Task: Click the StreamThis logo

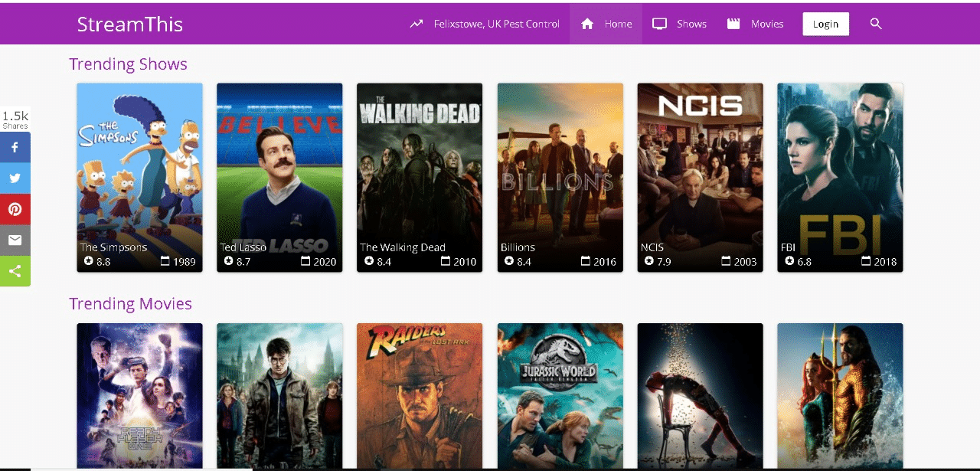Action: (x=129, y=24)
